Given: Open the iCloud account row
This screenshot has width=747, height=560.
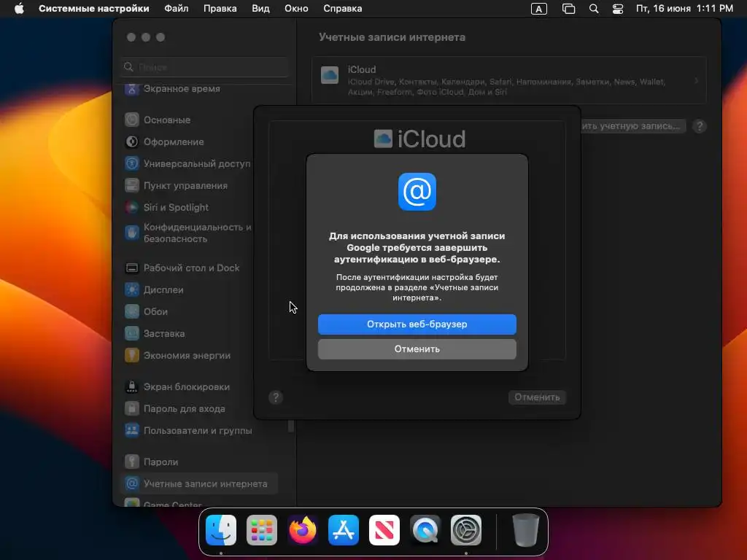Looking at the screenshot, I should pyautogui.click(x=508, y=80).
